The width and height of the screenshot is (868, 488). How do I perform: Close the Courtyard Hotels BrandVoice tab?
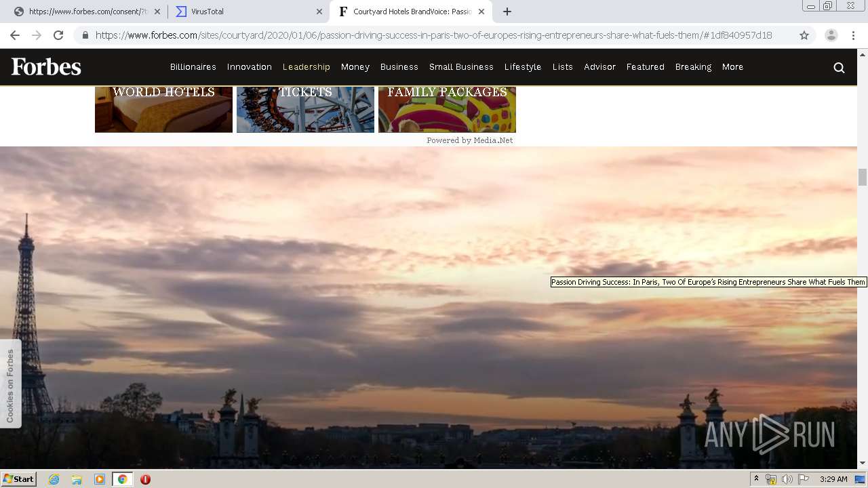[x=481, y=12]
